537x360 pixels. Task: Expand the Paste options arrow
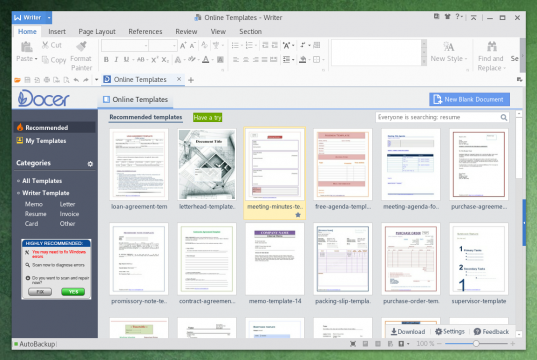pyautogui.click(x=36, y=59)
